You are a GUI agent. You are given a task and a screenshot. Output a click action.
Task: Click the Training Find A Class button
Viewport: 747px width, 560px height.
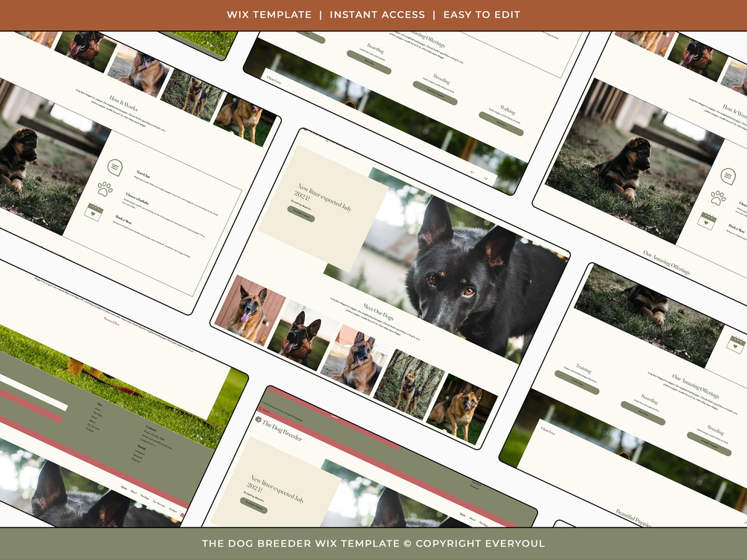577,382
